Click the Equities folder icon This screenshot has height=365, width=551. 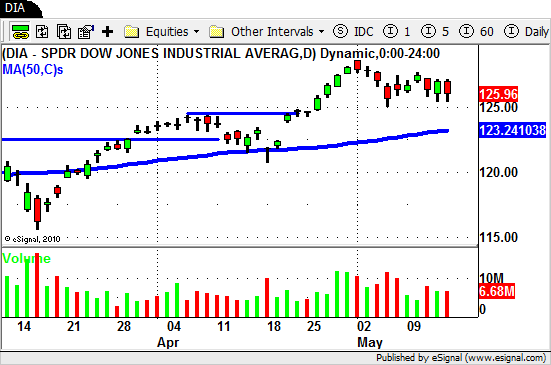132,32
